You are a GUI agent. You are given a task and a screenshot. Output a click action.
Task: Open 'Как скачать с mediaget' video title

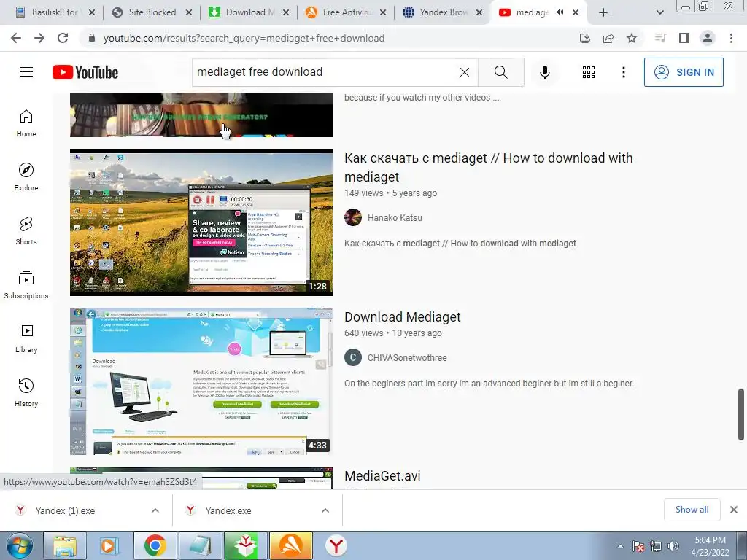pyautogui.click(x=488, y=167)
